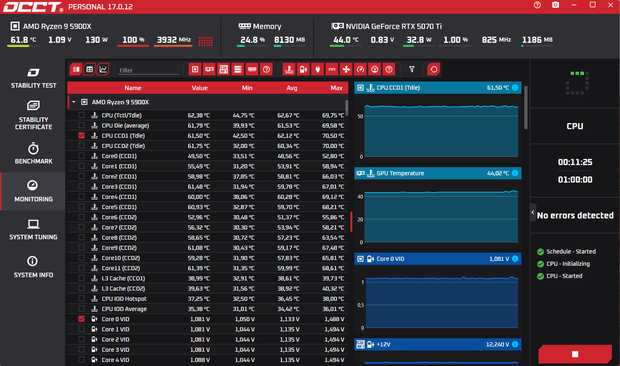Switch to graph-only view
Image resolution: width=620 pixels, height=366 pixels.
[103, 70]
